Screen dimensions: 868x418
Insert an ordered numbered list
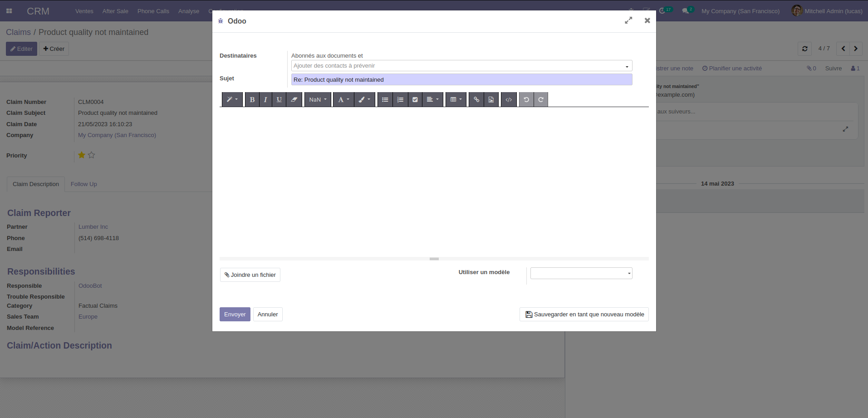(x=400, y=99)
